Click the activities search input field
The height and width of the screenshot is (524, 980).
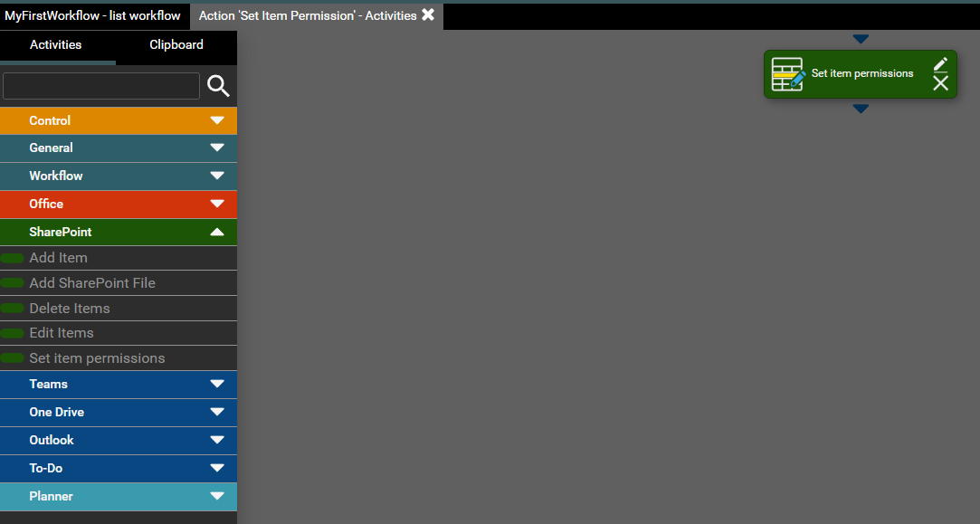[101, 86]
